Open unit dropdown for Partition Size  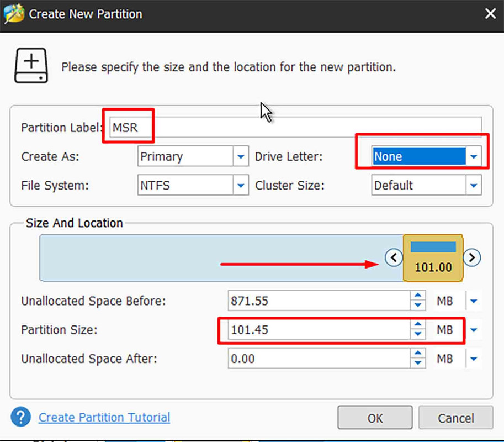click(474, 330)
